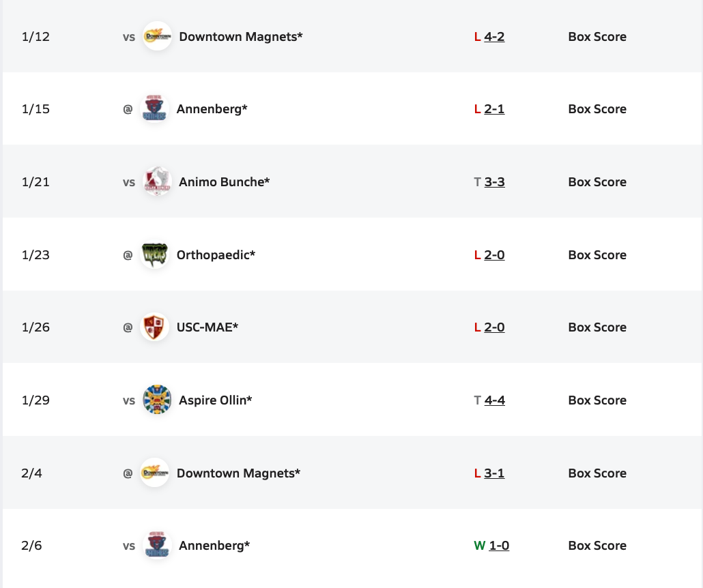Open the 3-3 tie score link
703x588 pixels.
pos(494,182)
